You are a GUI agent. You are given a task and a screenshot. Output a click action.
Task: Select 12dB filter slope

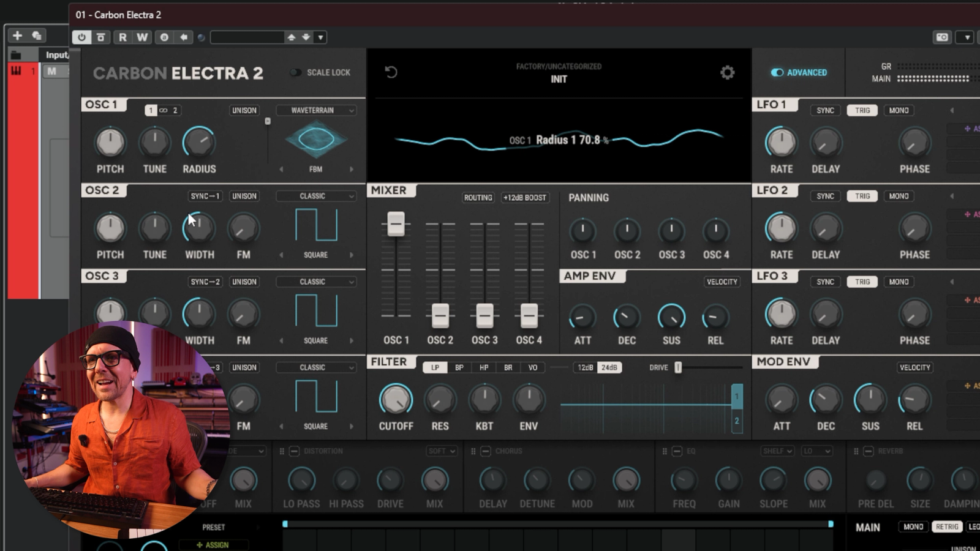(x=586, y=367)
